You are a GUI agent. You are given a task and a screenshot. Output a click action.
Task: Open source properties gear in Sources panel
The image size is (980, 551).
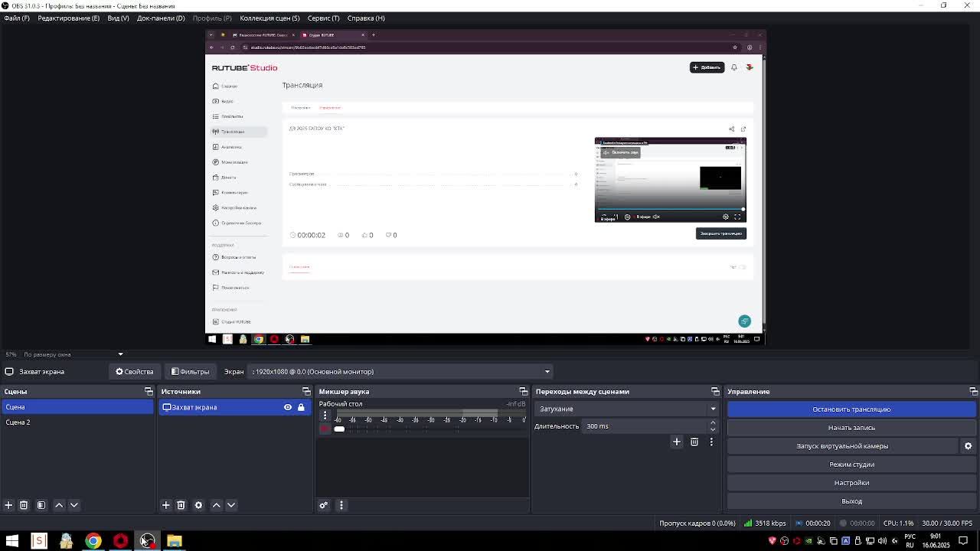click(x=198, y=505)
